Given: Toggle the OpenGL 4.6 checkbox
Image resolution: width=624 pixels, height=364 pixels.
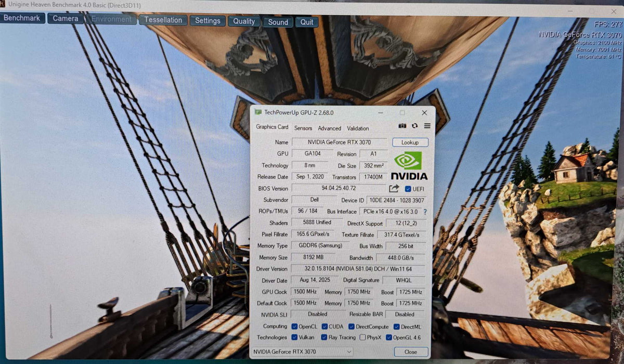Looking at the screenshot, I should 389,337.
